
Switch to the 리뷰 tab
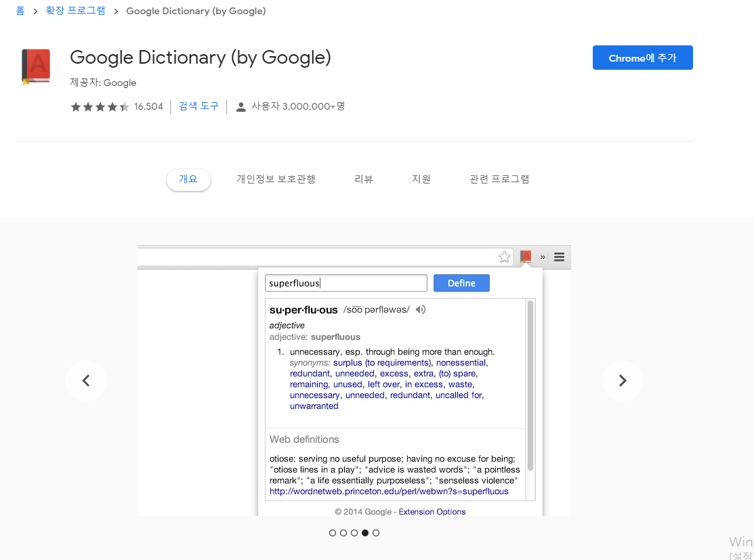coord(364,179)
